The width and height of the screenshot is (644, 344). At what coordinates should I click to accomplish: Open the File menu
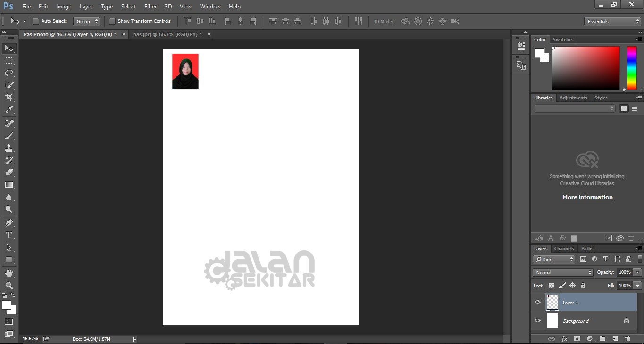pyautogui.click(x=26, y=7)
